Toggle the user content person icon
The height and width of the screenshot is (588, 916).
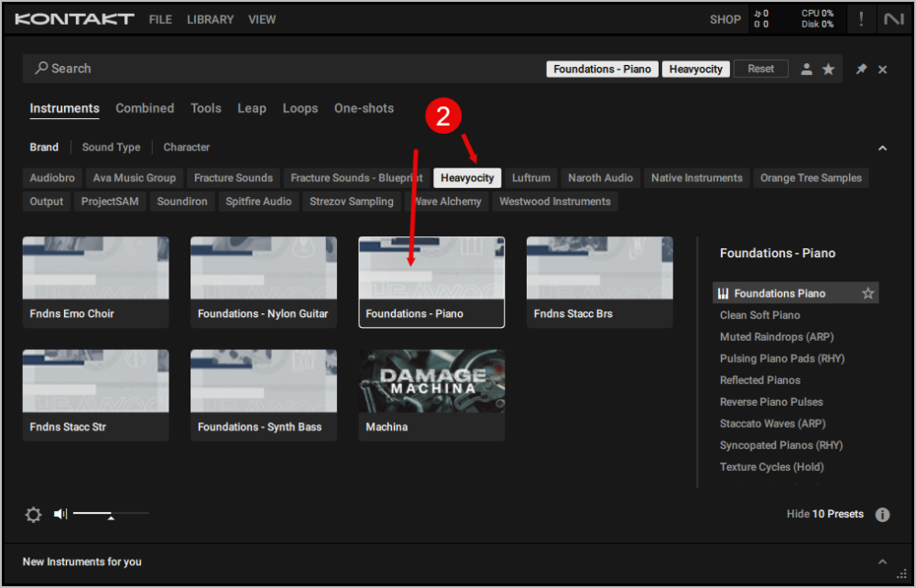807,69
